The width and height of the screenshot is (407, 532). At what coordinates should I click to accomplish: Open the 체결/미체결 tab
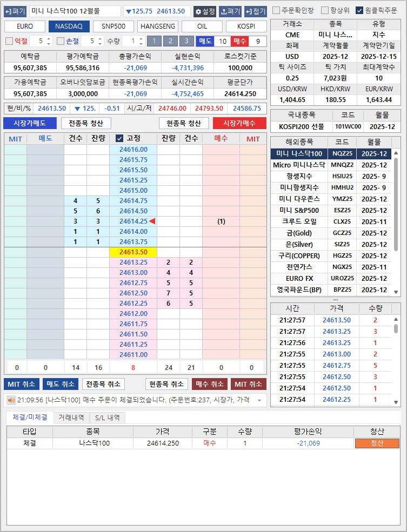point(30,417)
